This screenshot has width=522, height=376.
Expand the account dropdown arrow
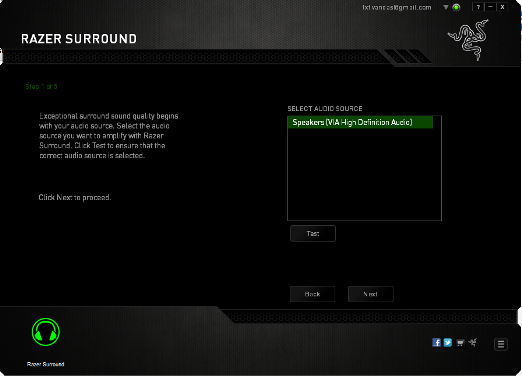[x=446, y=7]
